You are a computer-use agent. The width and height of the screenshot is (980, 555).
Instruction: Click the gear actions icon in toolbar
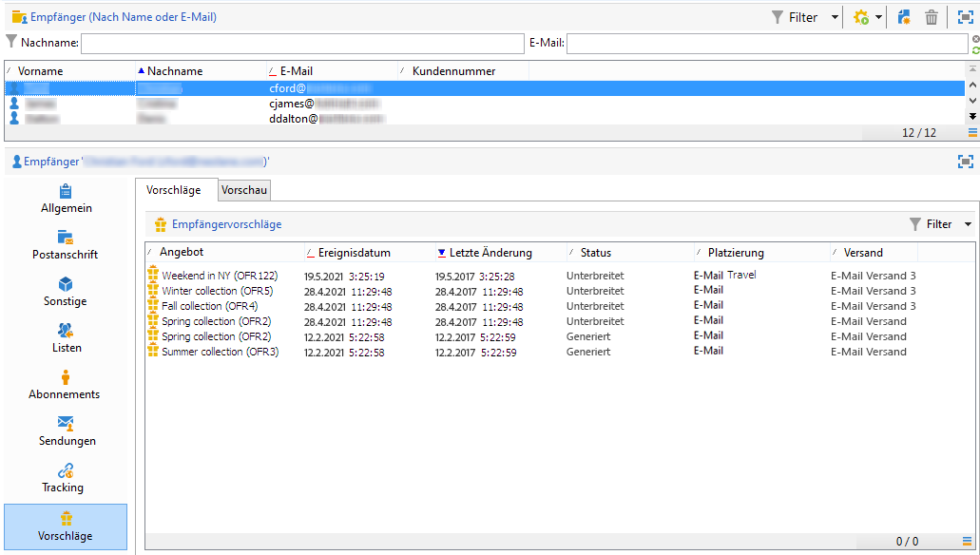861,17
